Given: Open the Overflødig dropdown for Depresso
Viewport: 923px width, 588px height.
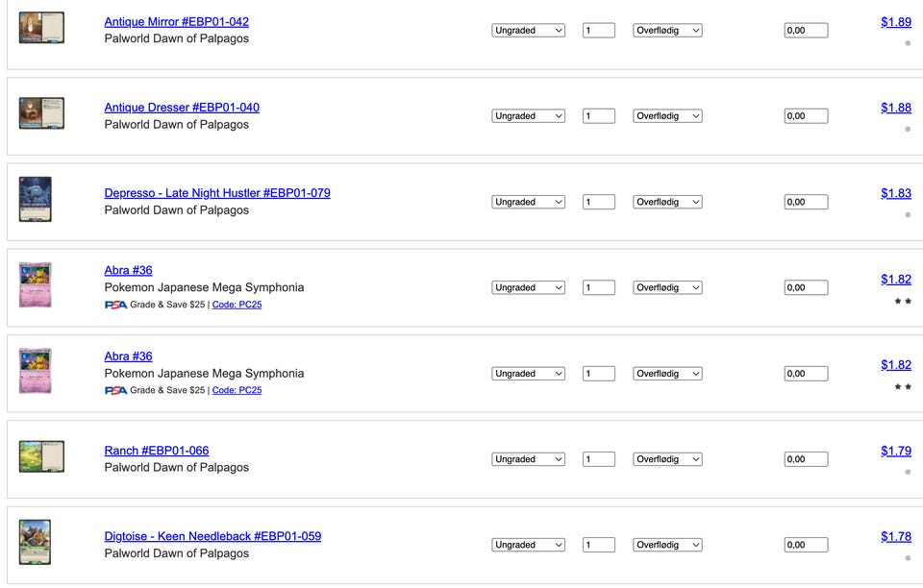Looking at the screenshot, I should click(x=667, y=202).
